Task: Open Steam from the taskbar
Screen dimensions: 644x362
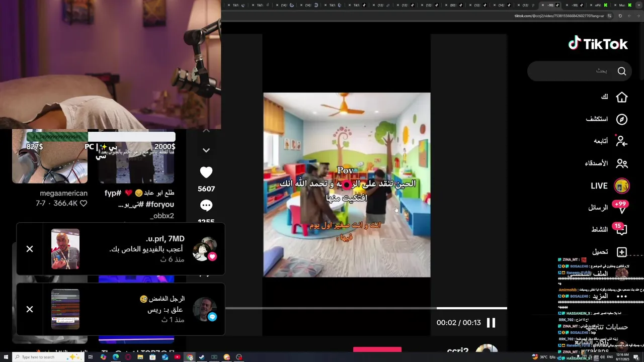Action: [x=202, y=357]
